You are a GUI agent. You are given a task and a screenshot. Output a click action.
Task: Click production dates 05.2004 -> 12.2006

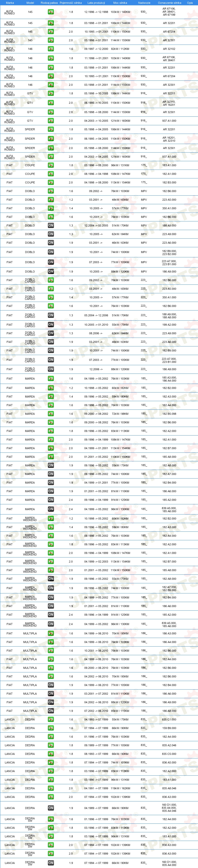coord(96,315)
